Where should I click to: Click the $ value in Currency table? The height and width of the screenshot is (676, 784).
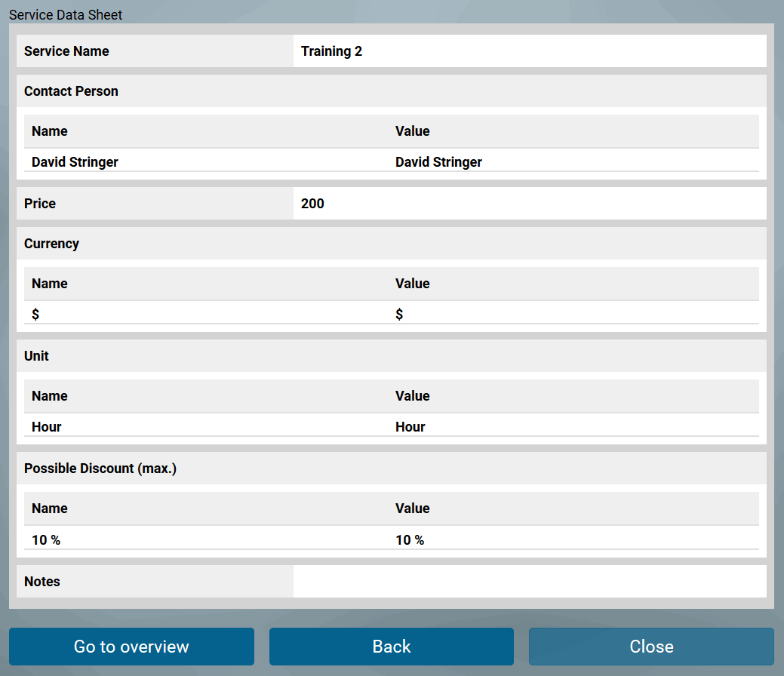tap(399, 314)
